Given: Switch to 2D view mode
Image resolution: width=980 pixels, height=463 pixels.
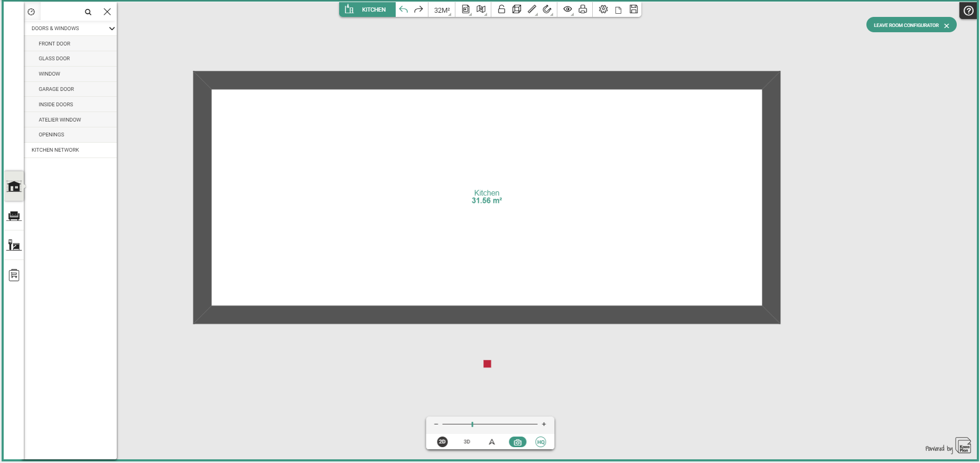Looking at the screenshot, I should point(443,442).
